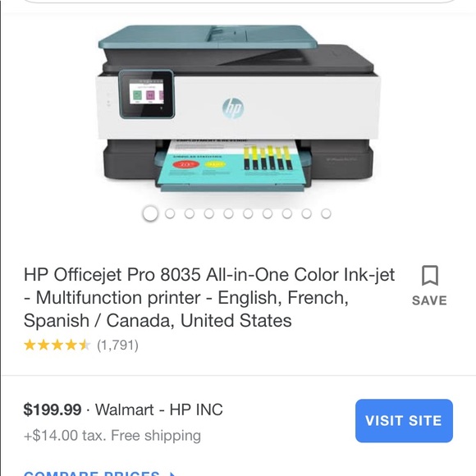The height and width of the screenshot is (476, 476).
Task: Tap the HP printer product image
Action: (x=238, y=108)
